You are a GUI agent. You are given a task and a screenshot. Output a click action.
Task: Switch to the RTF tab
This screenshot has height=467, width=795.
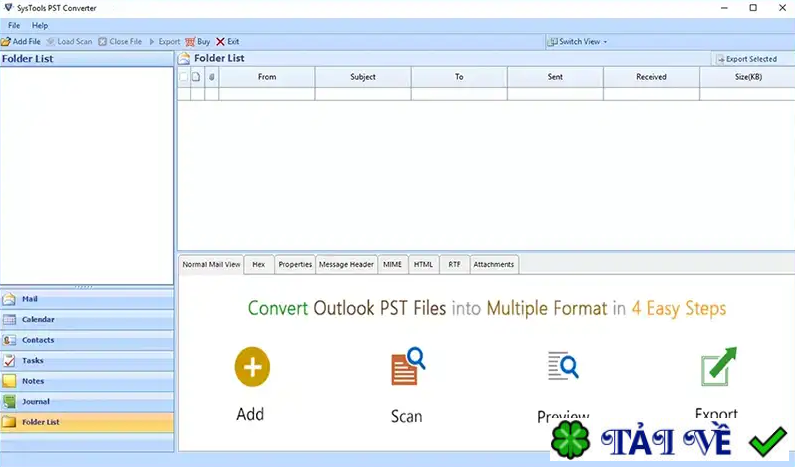click(x=454, y=265)
